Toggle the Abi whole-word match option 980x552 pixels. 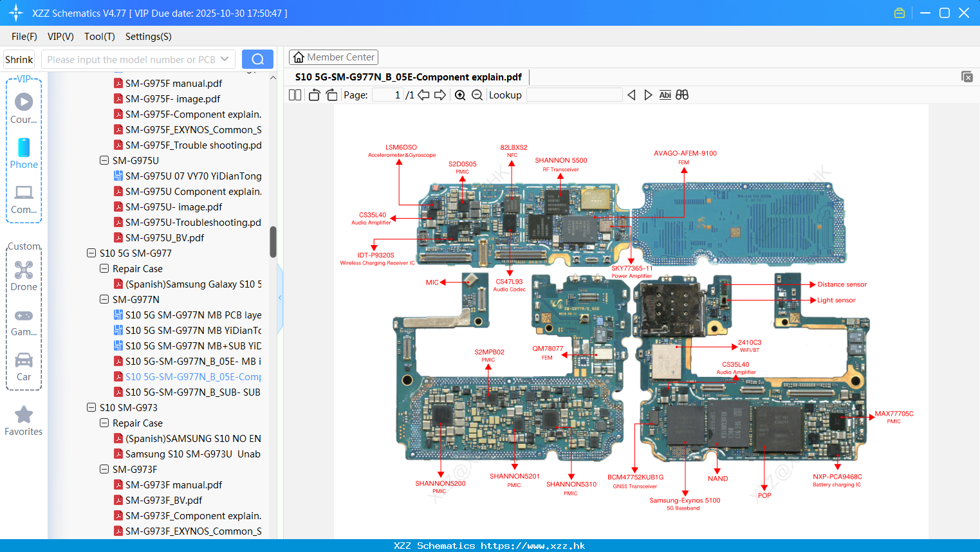click(x=665, y=95)
